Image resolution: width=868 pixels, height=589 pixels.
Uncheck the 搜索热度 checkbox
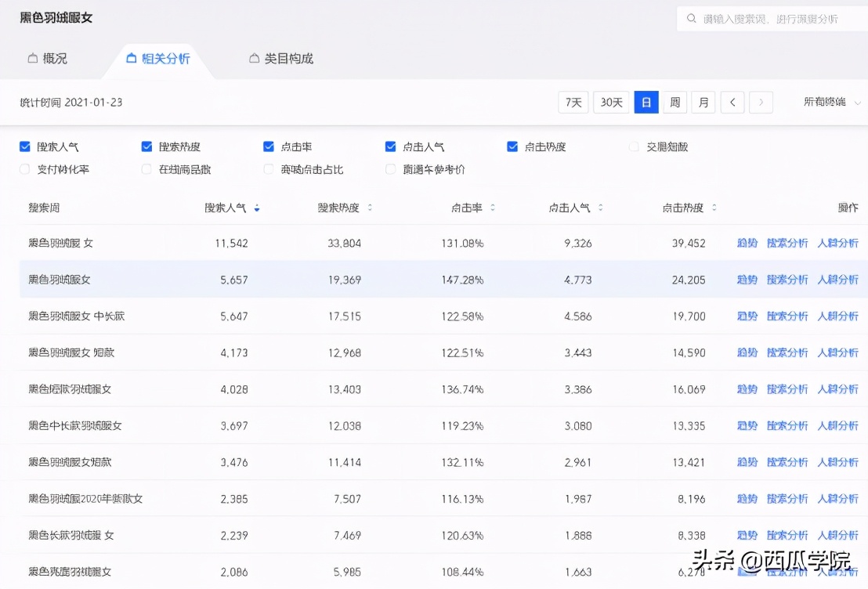click(x=146, y=146)
